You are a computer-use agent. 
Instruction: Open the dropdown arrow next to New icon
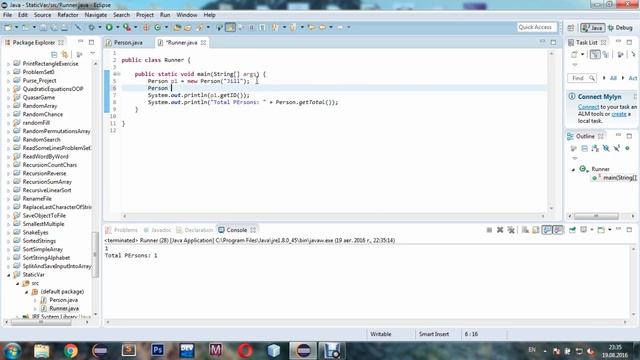(16, 27)
